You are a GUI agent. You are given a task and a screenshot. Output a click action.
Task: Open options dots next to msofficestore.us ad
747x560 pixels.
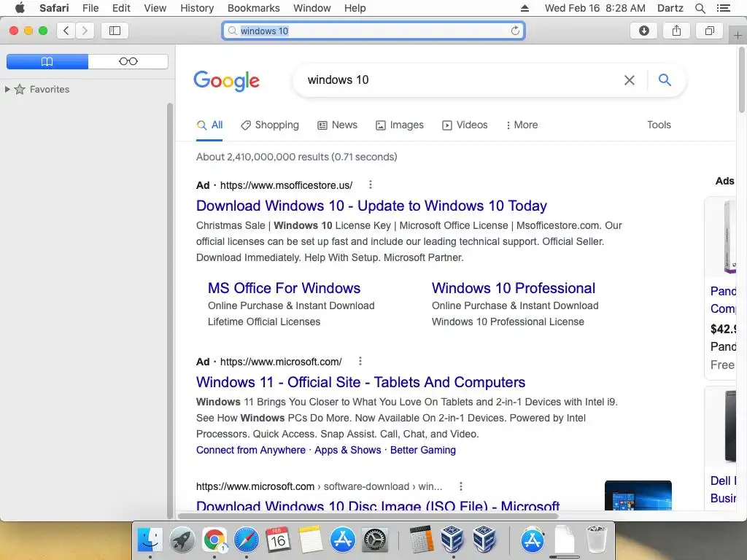tap(370, 184)
